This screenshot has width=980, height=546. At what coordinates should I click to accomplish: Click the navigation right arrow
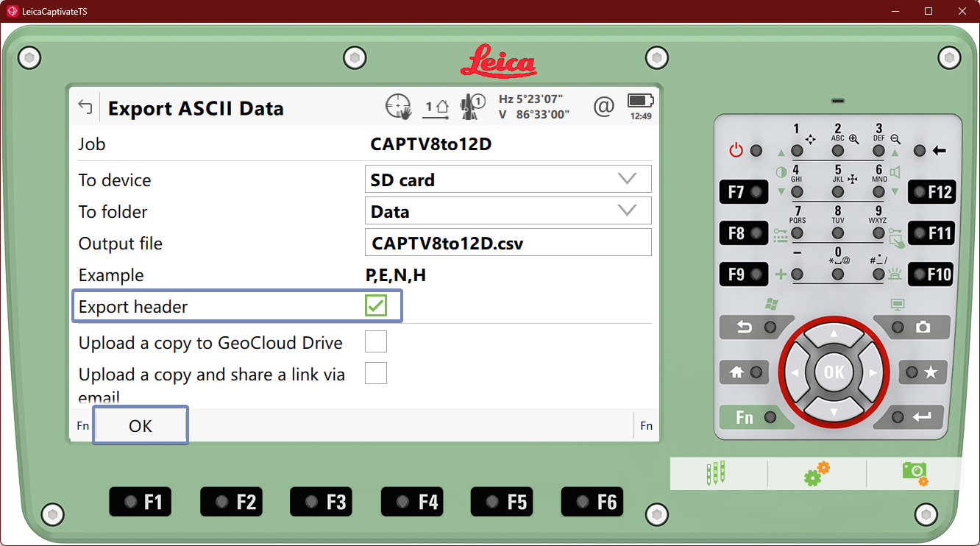[872, 372]
